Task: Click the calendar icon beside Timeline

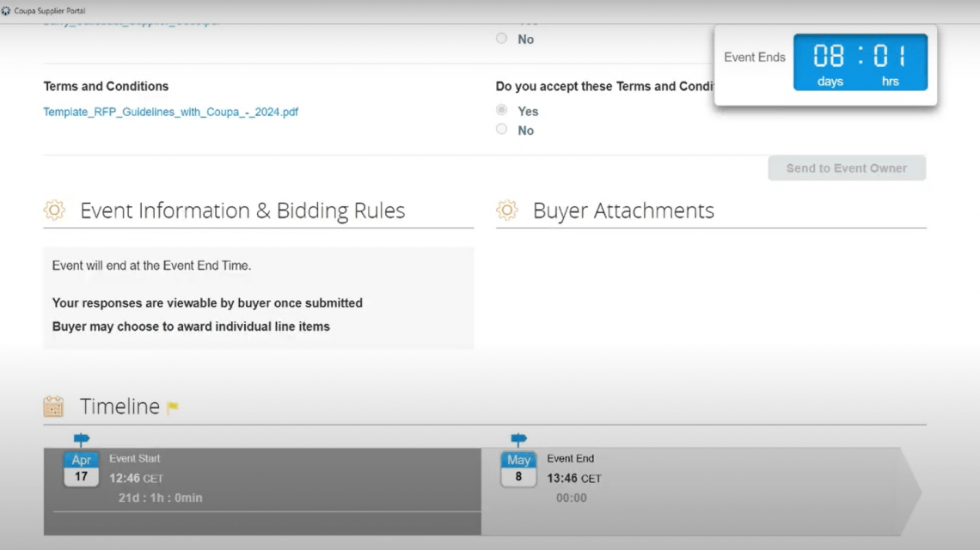Action: tap(54, 406)
